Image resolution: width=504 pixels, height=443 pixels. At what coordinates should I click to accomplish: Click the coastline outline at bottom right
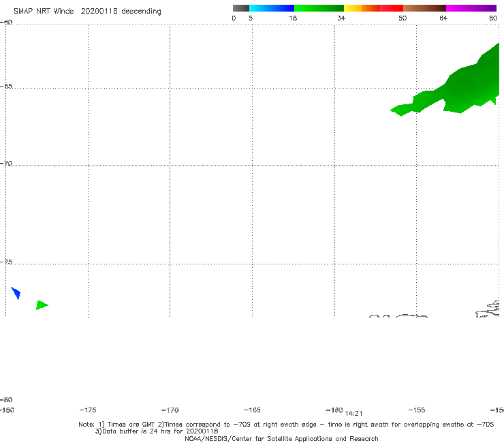pyautogui.click(x=488, y=309)
